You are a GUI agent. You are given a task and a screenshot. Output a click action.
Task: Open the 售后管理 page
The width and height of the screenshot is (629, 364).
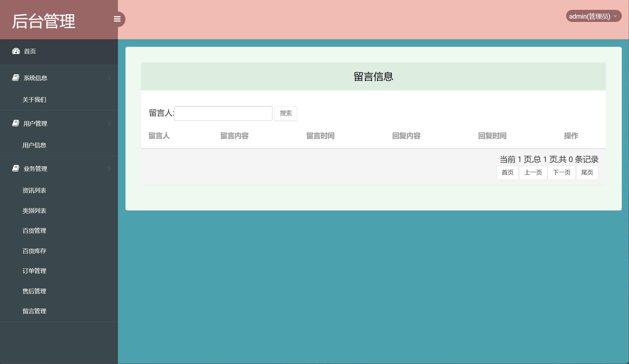[x=34, y=291]
